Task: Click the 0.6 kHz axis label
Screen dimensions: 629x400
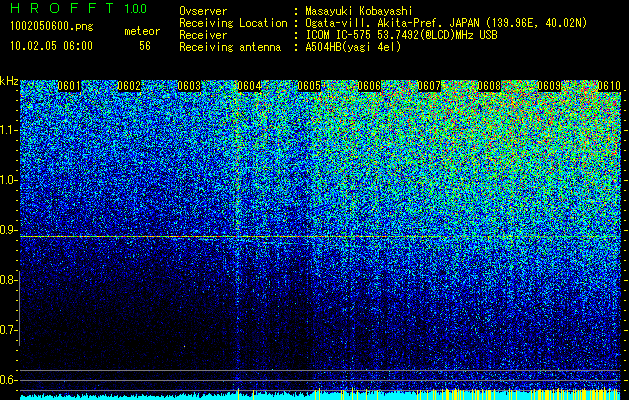Action: pos(9,380)
